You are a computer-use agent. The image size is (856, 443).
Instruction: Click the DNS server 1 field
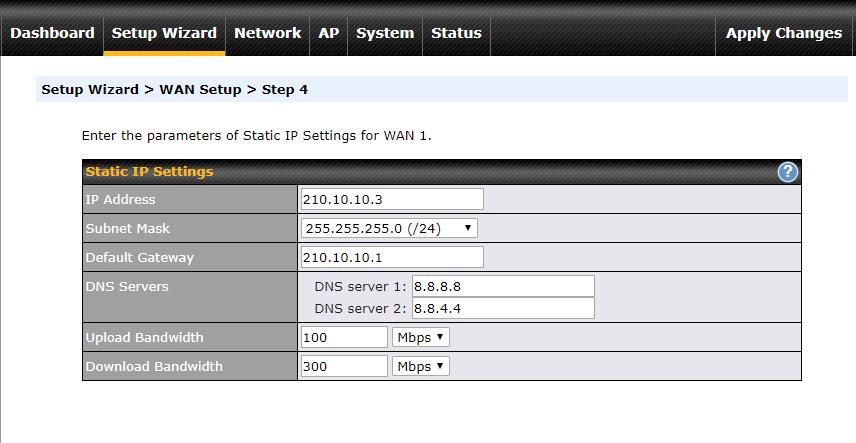click(x=503, y=286)
